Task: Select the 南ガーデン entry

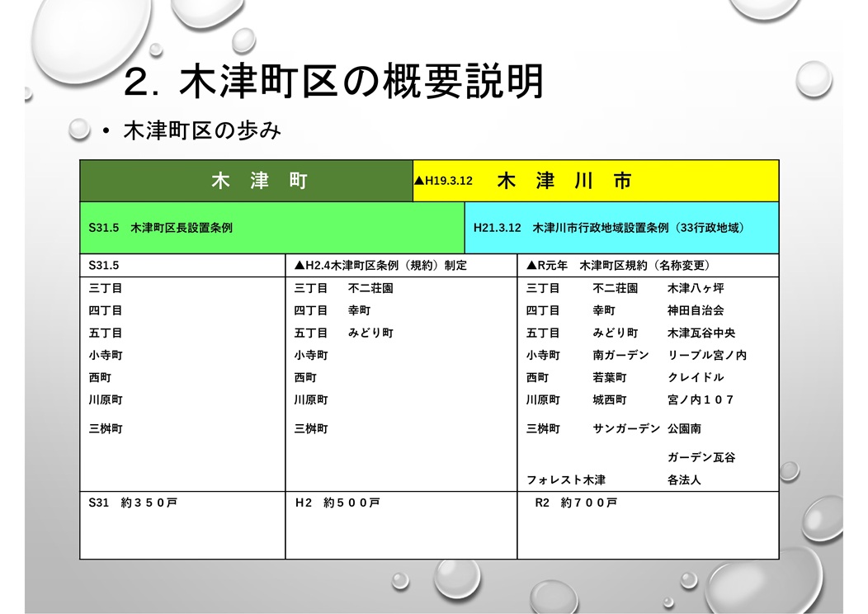Action: pos(620,355)
